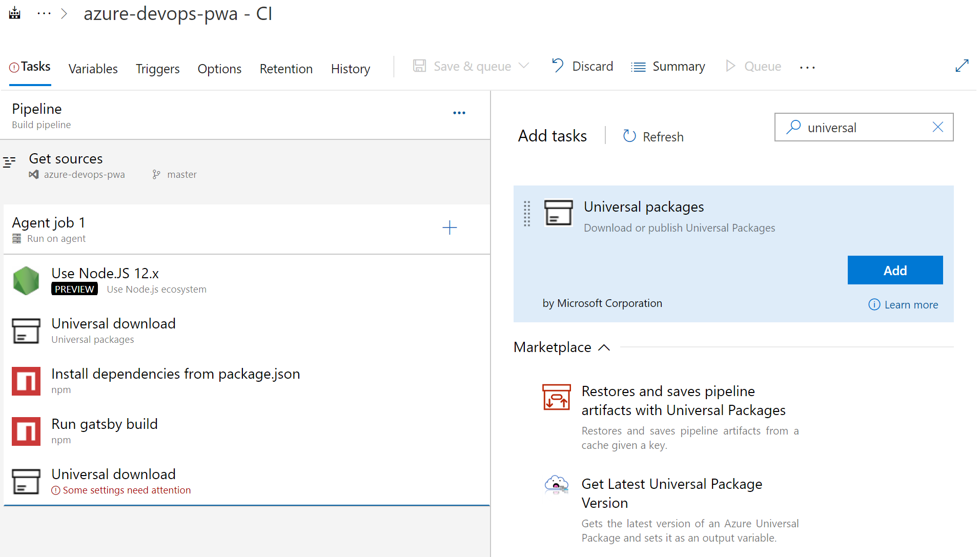Open the toolbar more actions ellipsis
This screenshot has width=980, height=557.
(807, 67)
